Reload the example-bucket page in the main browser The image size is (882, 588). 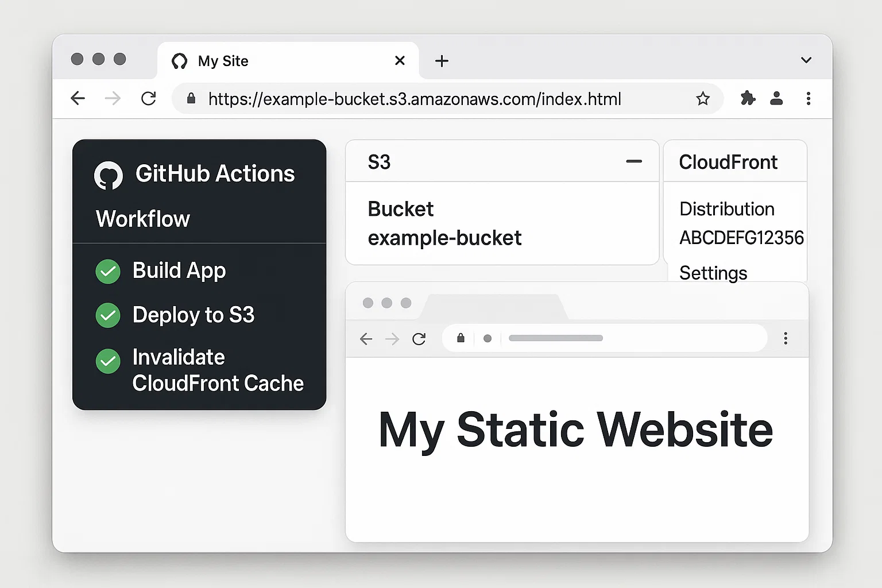click(149, 99)
